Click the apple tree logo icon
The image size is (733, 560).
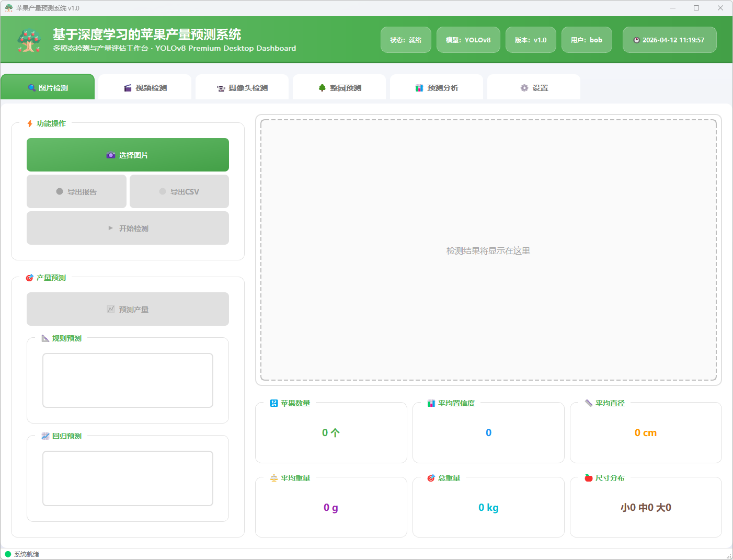[29, 40]
